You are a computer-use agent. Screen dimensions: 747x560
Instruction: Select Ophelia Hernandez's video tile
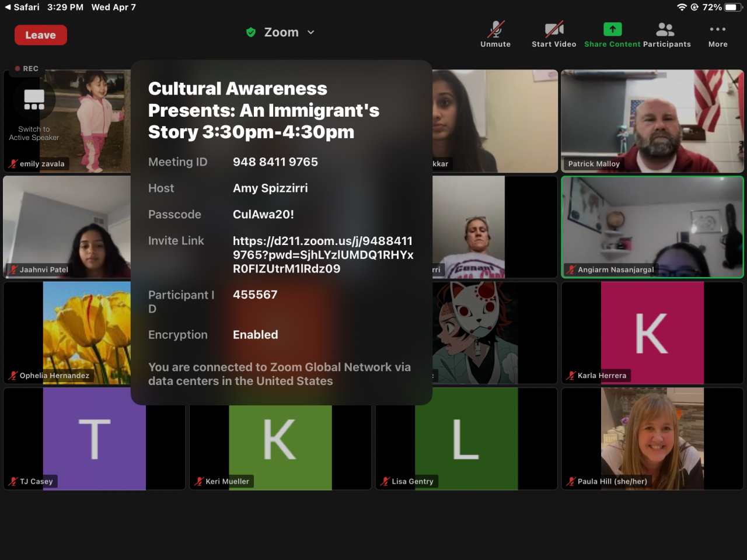67,332
